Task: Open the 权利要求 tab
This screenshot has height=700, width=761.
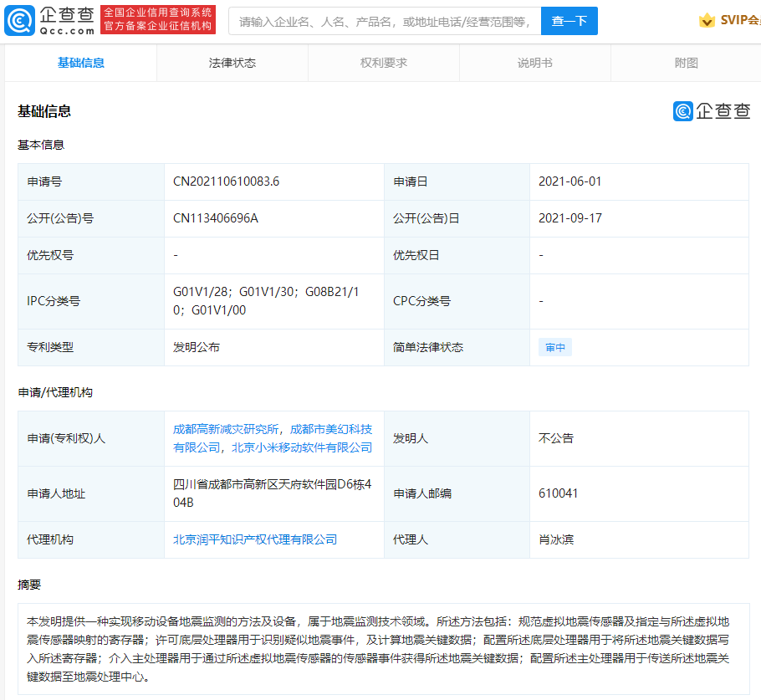Action: 384,62
